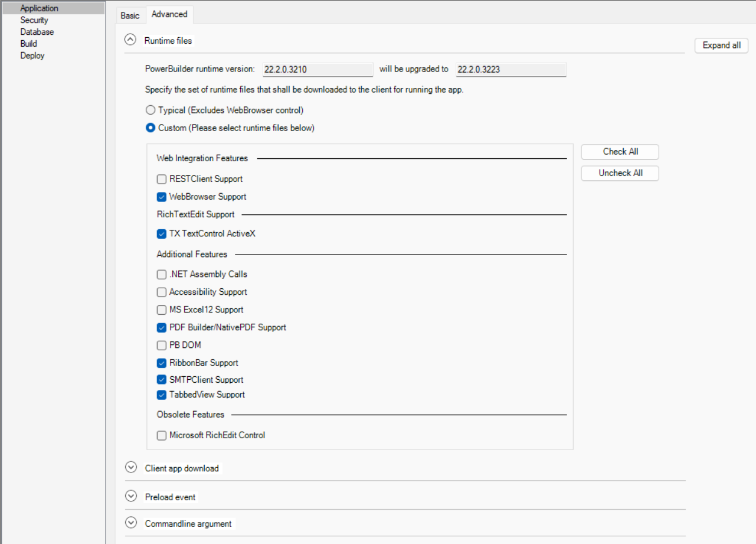Viewport: 756px width, 544px height.
Task: Tick the .NET Assembly Calls checkbox
Action: click(x=162, y=274)
